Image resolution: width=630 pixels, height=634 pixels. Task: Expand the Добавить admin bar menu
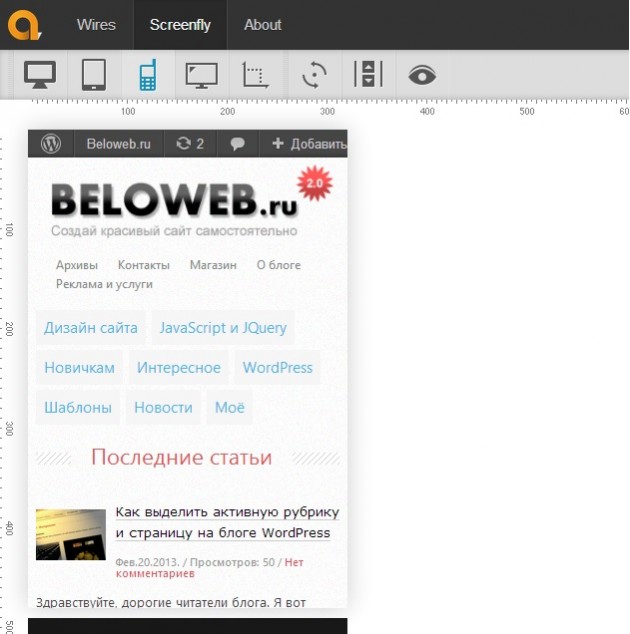click(303, 144)
